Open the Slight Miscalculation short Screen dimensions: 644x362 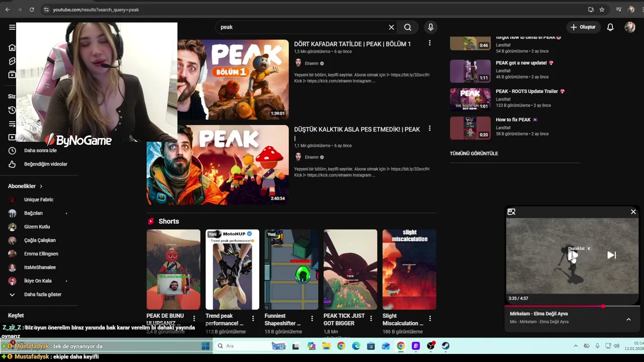point(409,269)
